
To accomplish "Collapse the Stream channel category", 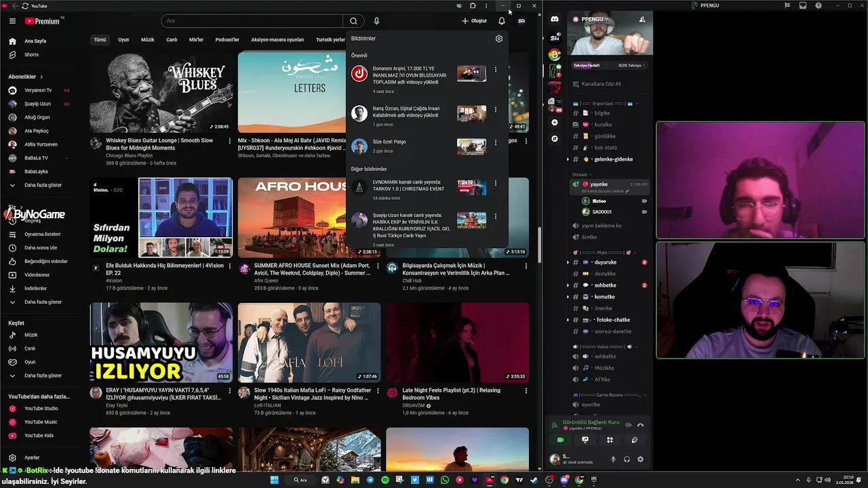I will 580,174.
